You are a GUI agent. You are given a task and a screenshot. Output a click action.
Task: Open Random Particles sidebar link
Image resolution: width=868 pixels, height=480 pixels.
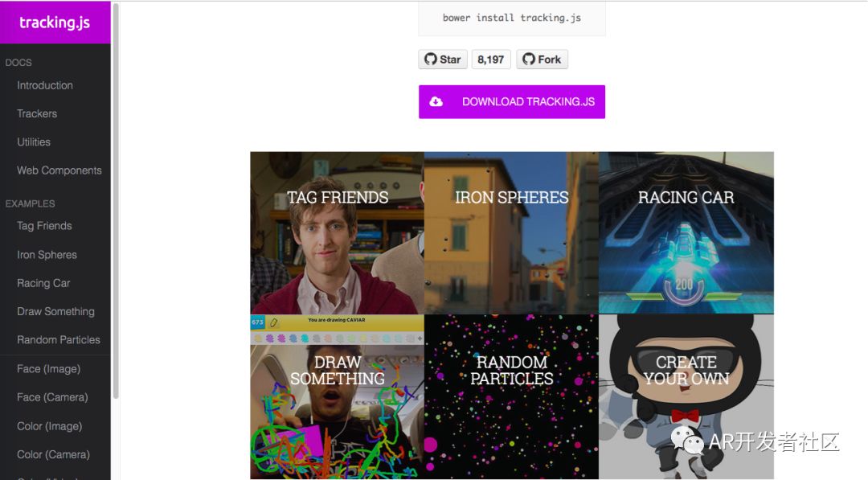(x=59, y=339)
